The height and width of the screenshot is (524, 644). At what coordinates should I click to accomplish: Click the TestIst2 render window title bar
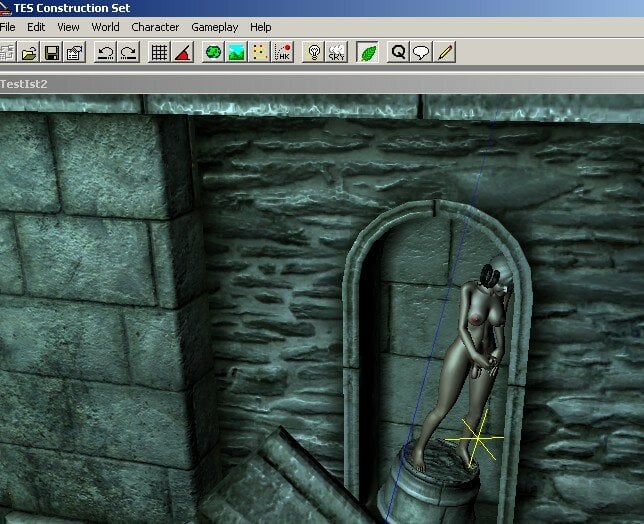322,84
